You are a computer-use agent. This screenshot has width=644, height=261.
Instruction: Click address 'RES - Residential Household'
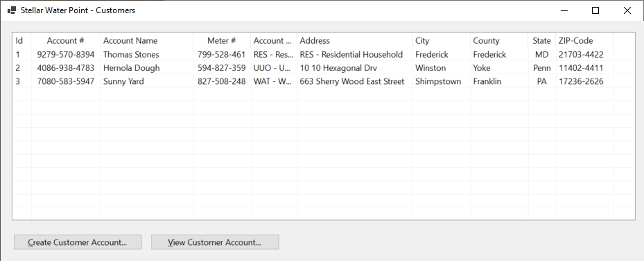point(351,54)
